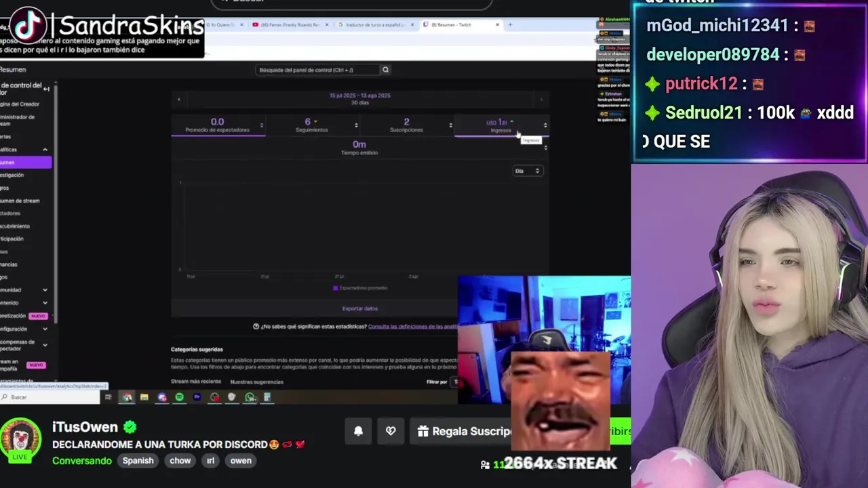The image size is (868, 488).
Task: Click Exportar datos link
Action: point(360,308)
